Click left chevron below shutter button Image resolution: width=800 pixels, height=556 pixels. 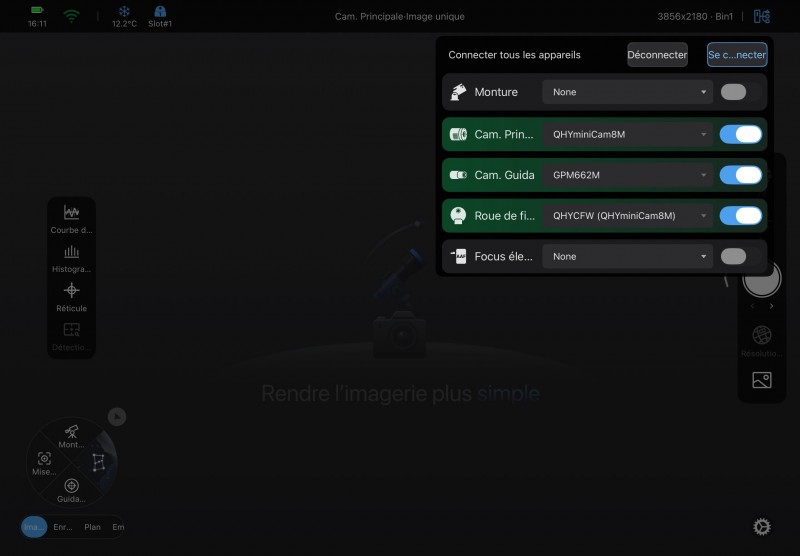coord(752,306)
